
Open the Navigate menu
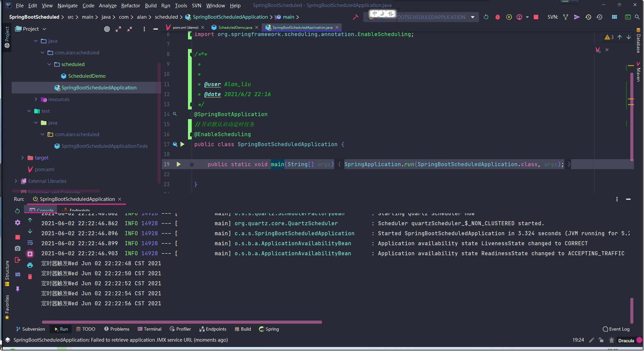click(67, 5)
